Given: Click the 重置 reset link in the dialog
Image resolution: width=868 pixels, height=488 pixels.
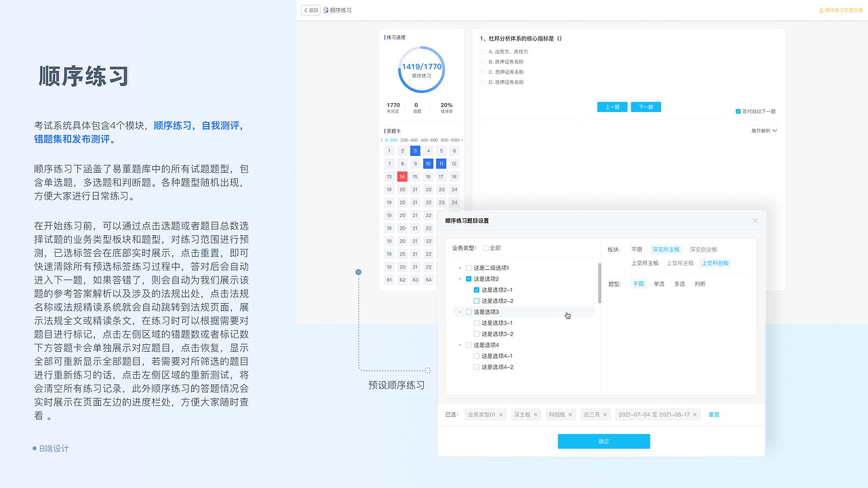Looking at the screenshot, I should 713,414.
